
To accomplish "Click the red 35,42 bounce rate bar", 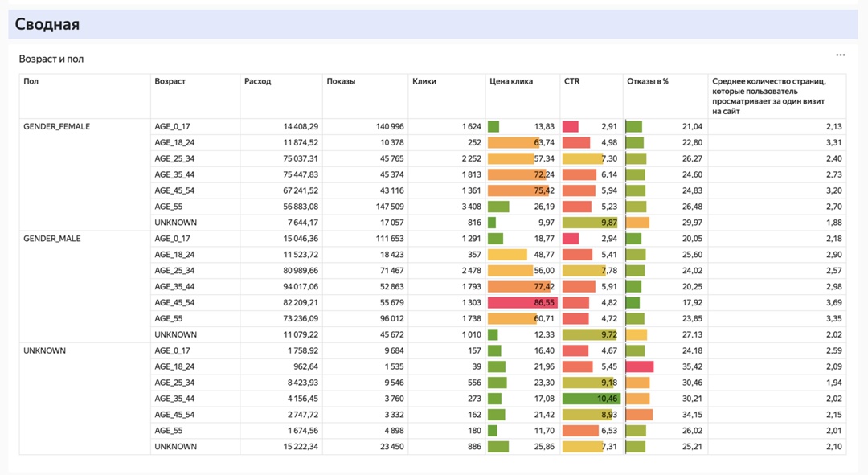I will pos(640,366).
